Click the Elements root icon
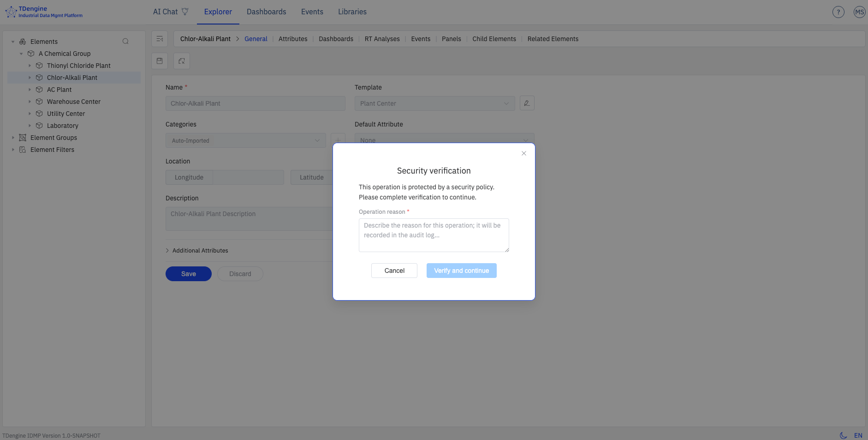The height and width of the screenshot is (440, 868). coord(23,42)
